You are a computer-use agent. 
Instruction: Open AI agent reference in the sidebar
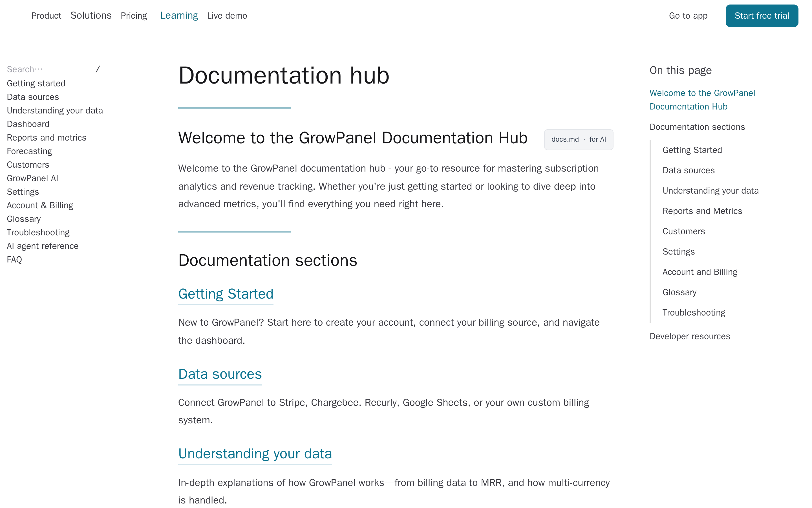pos(43,246)
